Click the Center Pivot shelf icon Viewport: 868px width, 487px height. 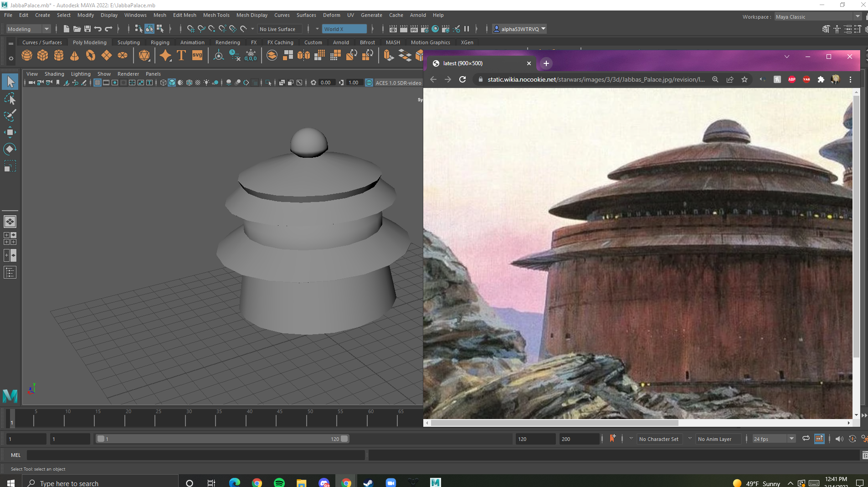pyautogui.click(x=219, y=56)
